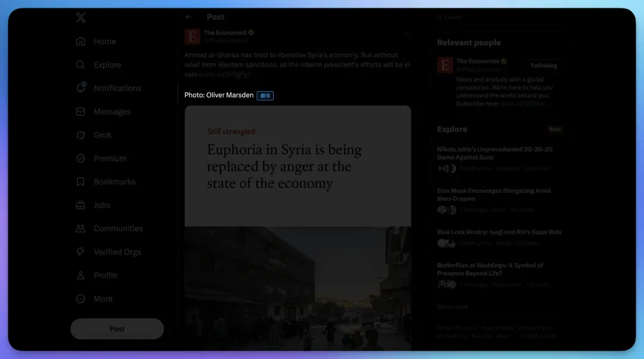The width and height of the screenshot is (644, 359).
Task: Open the econ.st link in the post text
Action: coord(224,75)
